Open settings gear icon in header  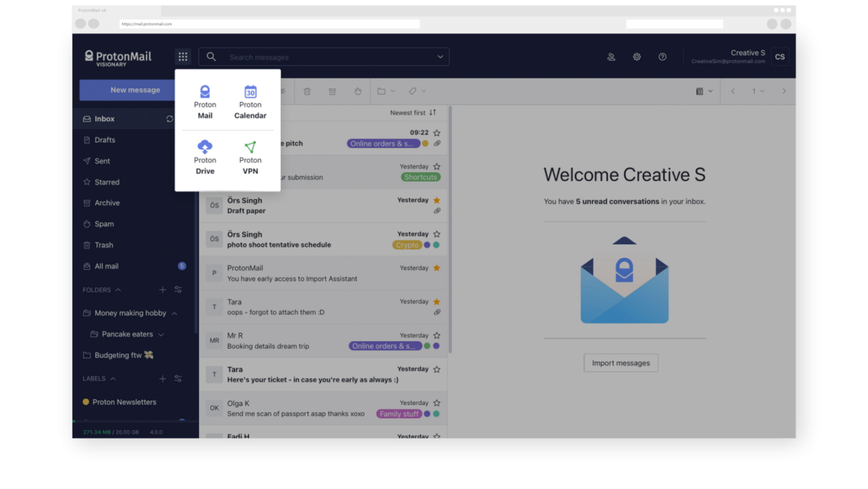click(637, 57)
